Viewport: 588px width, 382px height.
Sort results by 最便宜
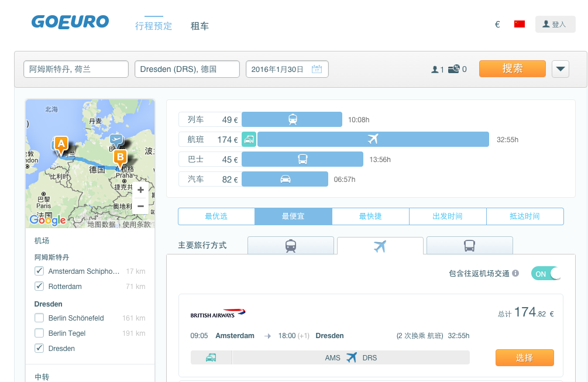point(293,216)
